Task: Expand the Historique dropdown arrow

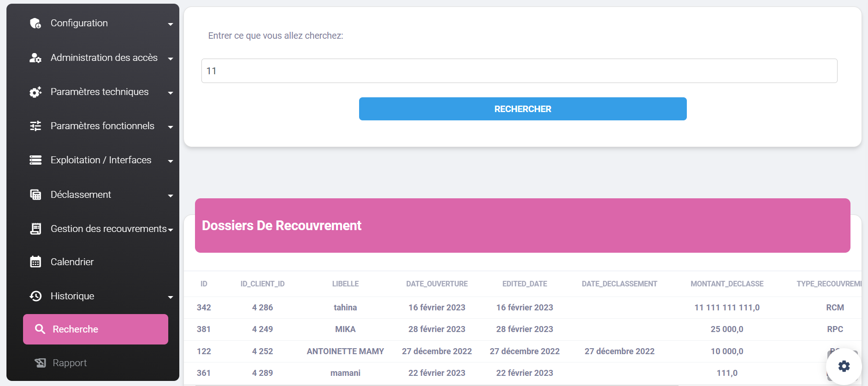Action: [x=171, y=297]
